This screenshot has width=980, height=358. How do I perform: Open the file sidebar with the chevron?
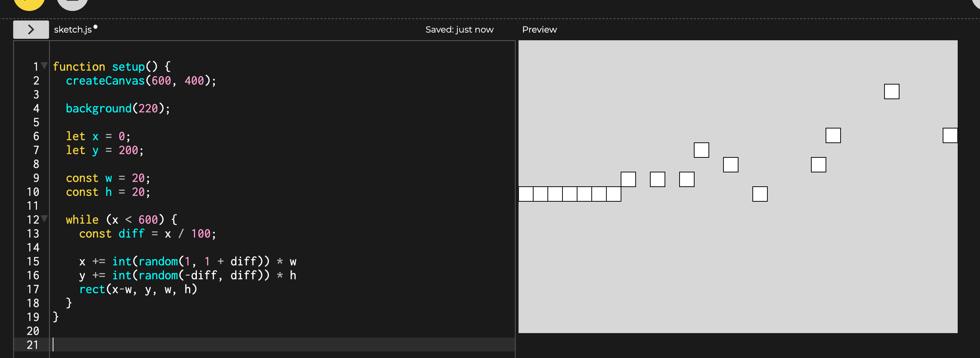pos(31,29)
